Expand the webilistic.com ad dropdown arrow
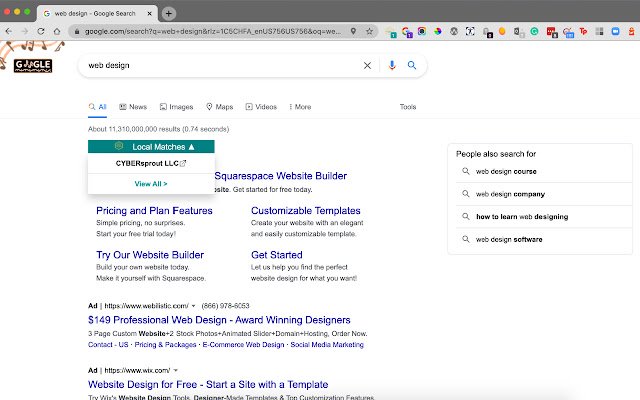The width and height of the screenshot is (640, 400). [x=193, y=306]
